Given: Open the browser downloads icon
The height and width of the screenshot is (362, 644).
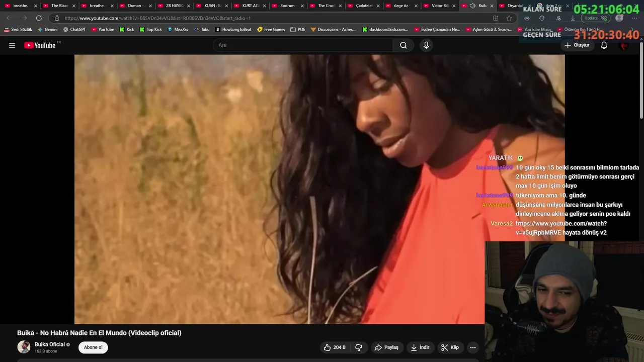Looking at the screenshot, I should click(x=573, y=18).
